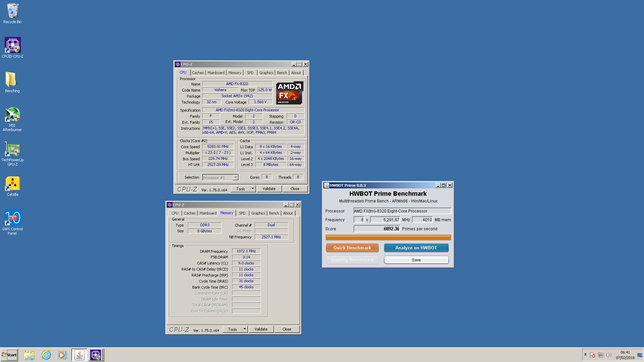Click the show desktop tray button
This screenshot has height=362, width=644.
pos(640,355)
